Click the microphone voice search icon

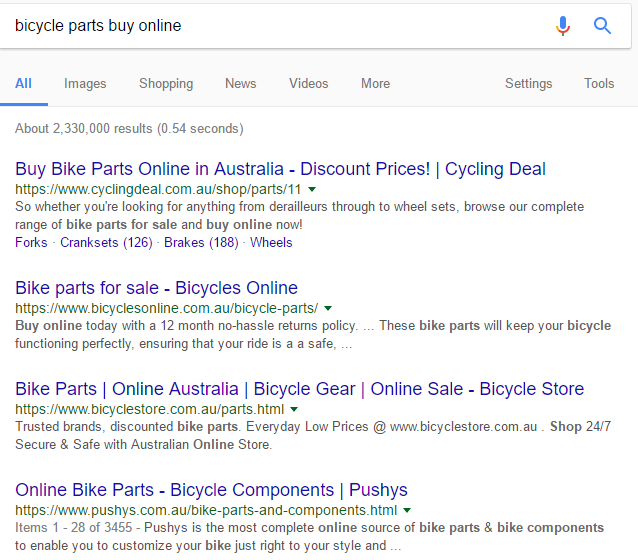pos(563,26)
